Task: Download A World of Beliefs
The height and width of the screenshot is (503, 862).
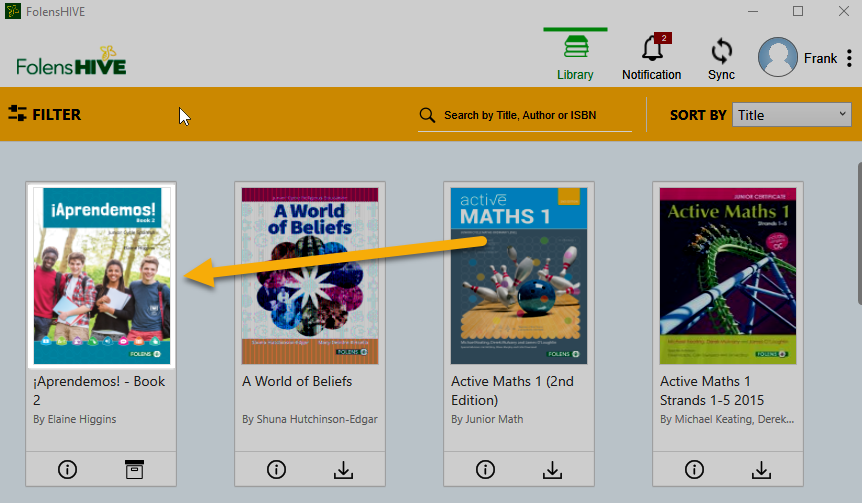Action: point(344,470)
